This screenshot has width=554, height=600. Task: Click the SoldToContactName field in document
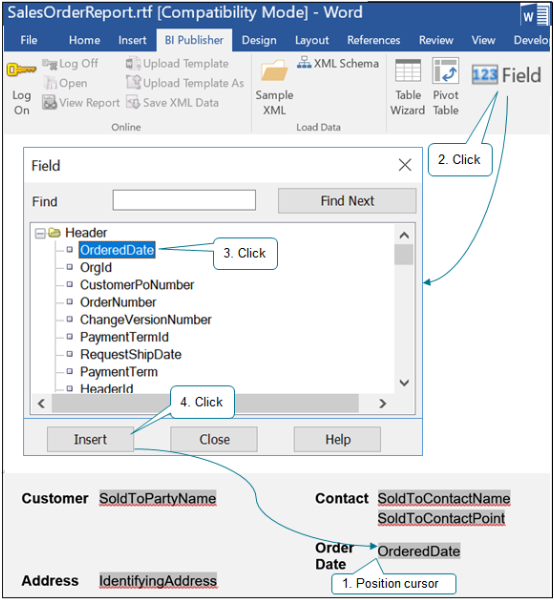pos(444,498)
